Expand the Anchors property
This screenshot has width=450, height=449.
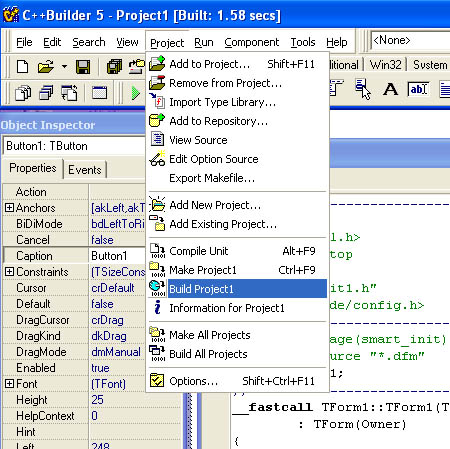tap(9, 208)
